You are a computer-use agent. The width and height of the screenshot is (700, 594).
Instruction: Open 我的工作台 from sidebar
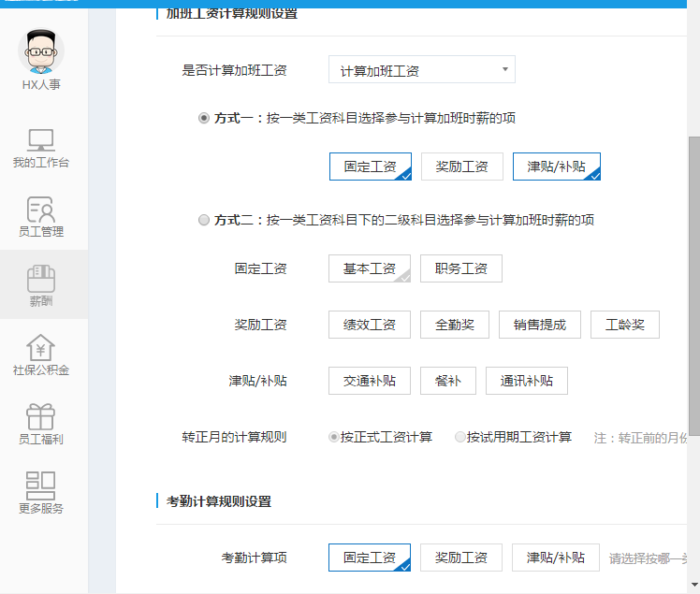[41, 149]
